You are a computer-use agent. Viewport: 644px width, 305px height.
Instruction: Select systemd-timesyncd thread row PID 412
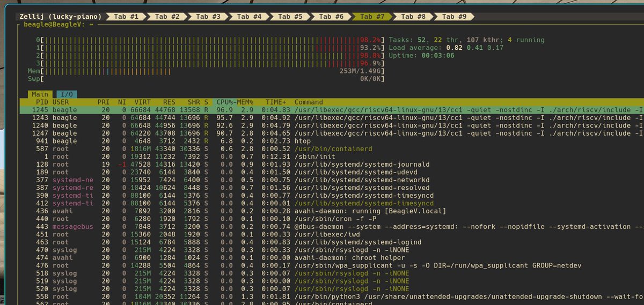[332, 203]
